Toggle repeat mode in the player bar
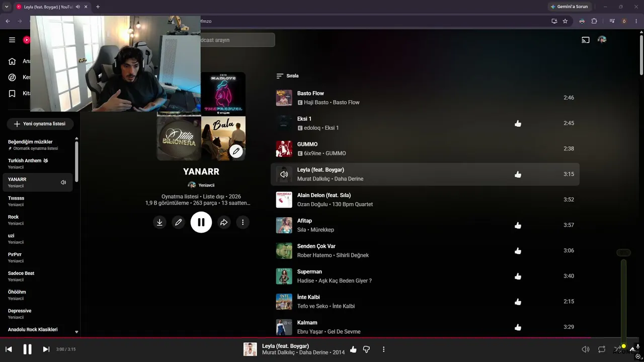The height and width of the screenshot is (362, 644). coord(602,349)
